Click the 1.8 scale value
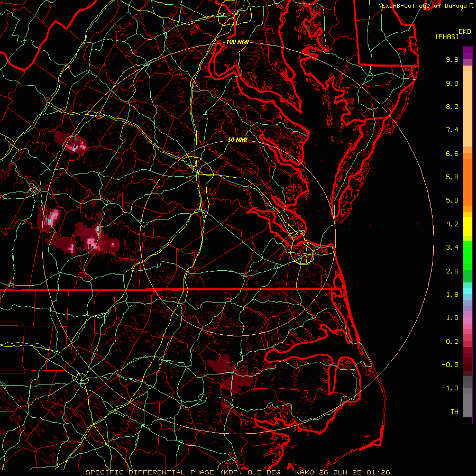 tap(452, 295)
